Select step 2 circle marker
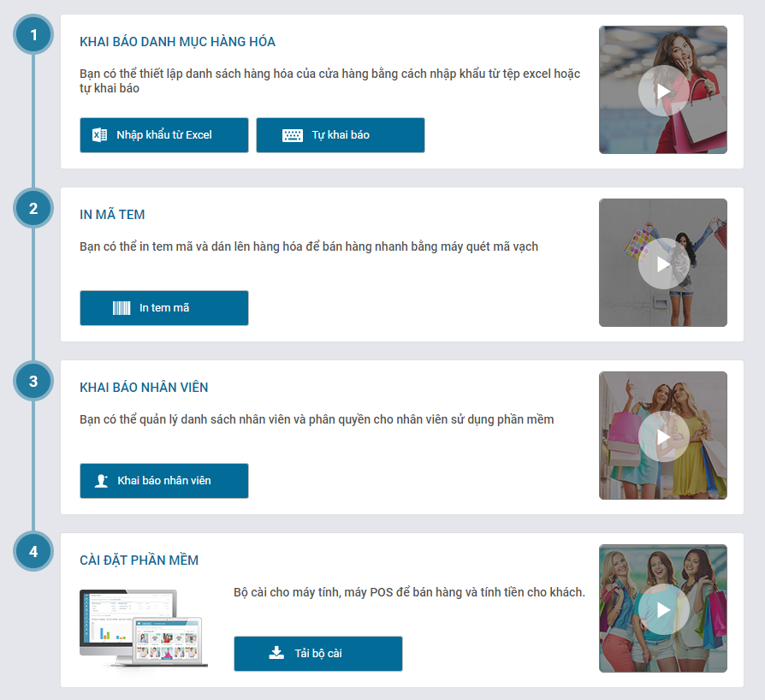The image size is (765, 700). pyautogui.click(x=33, y=208)
